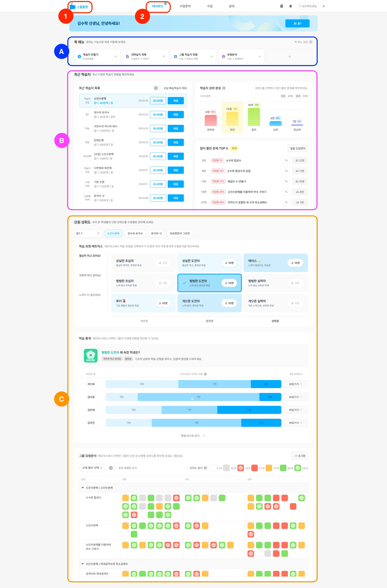Add a new quick menu slot with plus
Viewport: 387px width, 588px height.
[289, 57]
